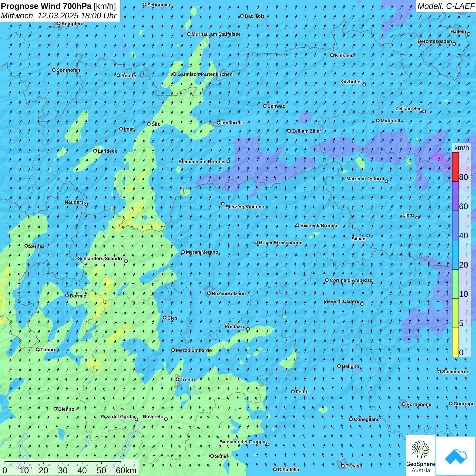Image resolution: width=476 pixels, height=476 pixels.
Task: Click the Bruneck/Brunico location marker
Action: point(297,225)
